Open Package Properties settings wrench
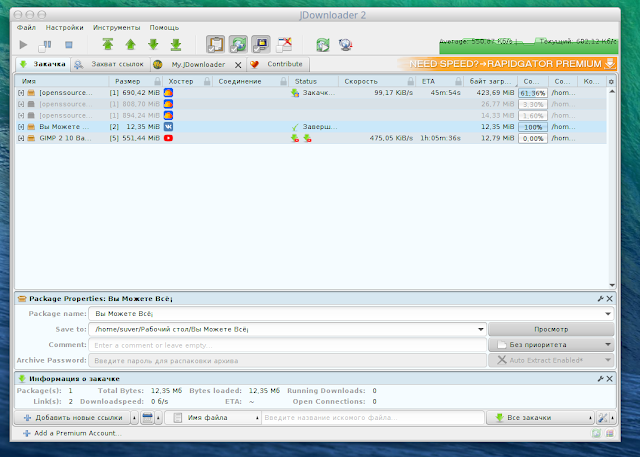 pos(600,299)
